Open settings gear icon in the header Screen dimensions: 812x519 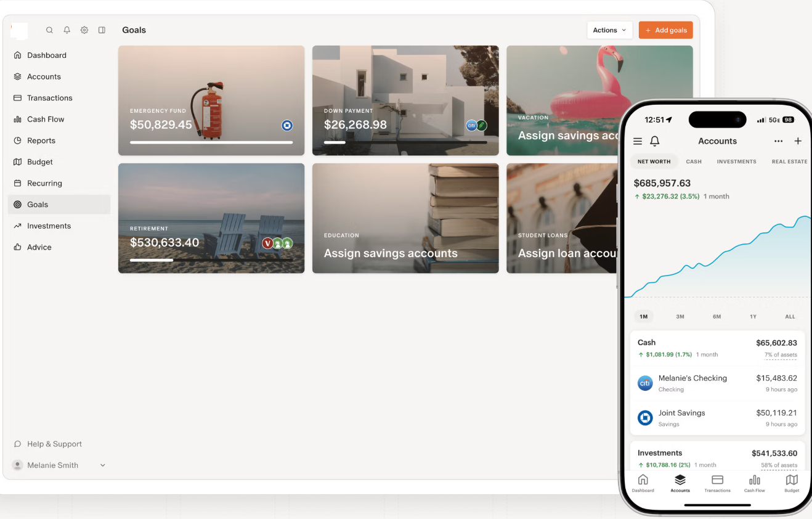coord(84,30)
